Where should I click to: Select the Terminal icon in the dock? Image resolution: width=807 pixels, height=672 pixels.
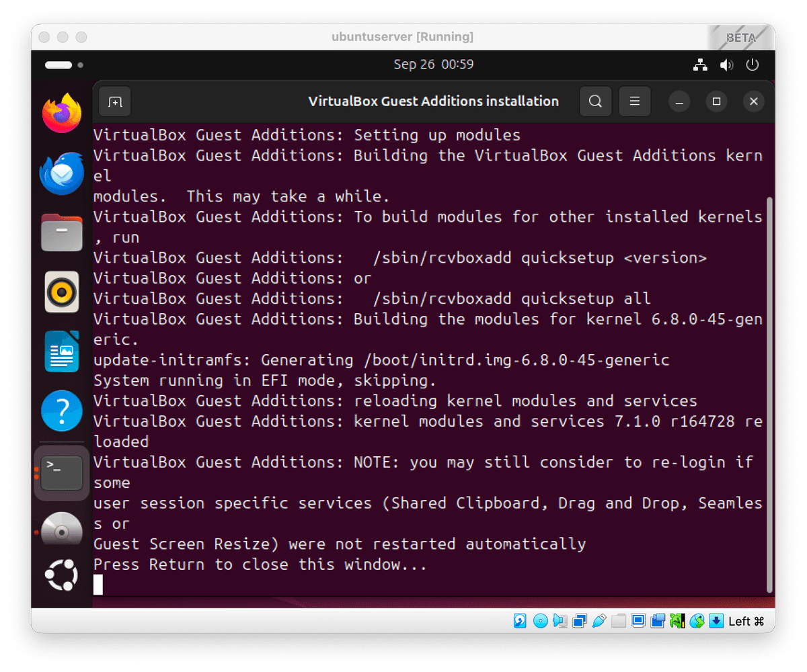coord(62,472)
